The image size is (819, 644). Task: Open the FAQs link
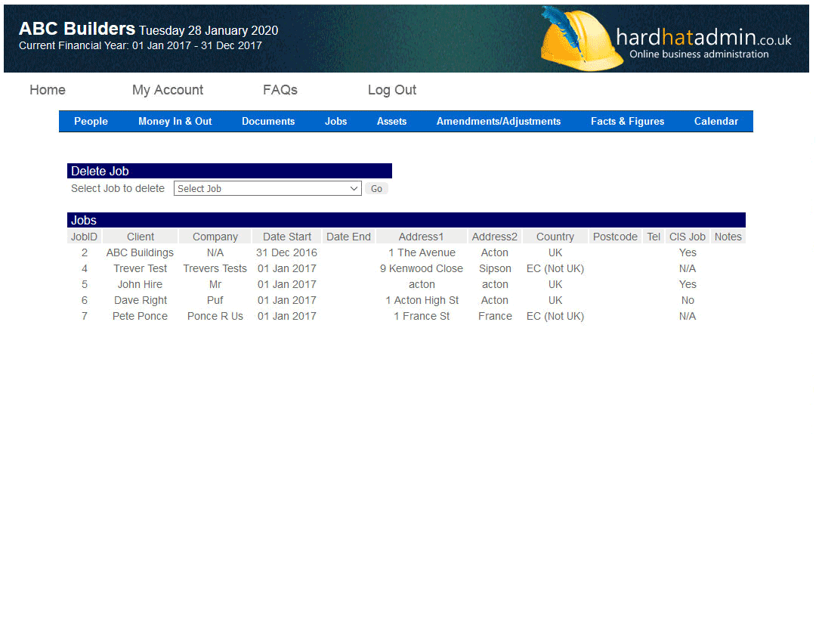pyautogui.click(x=280, y=90)
